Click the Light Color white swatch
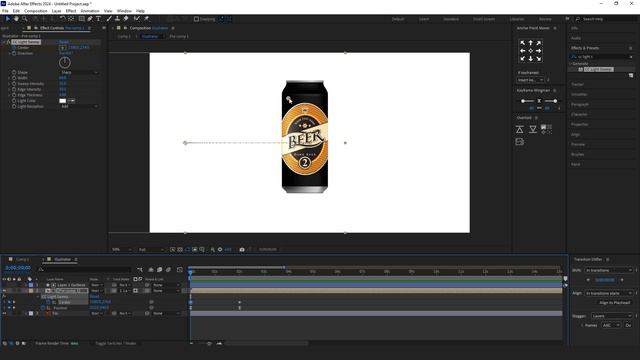 (62, 101)
